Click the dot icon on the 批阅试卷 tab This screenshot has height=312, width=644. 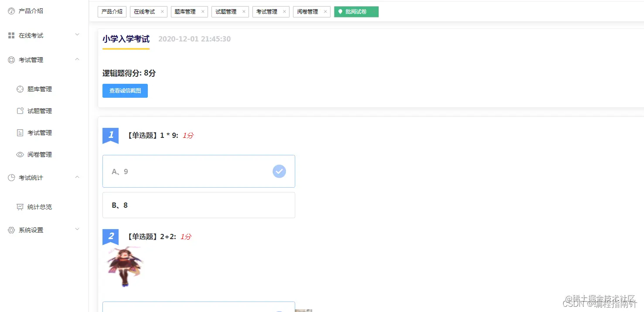341,12
